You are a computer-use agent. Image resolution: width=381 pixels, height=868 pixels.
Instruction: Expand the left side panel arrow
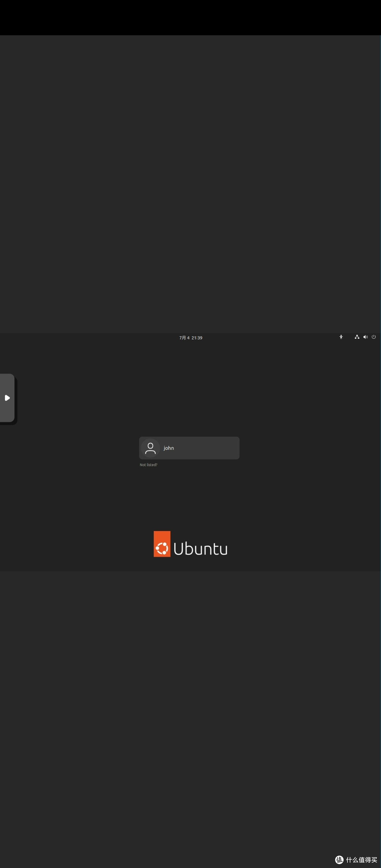7,398
